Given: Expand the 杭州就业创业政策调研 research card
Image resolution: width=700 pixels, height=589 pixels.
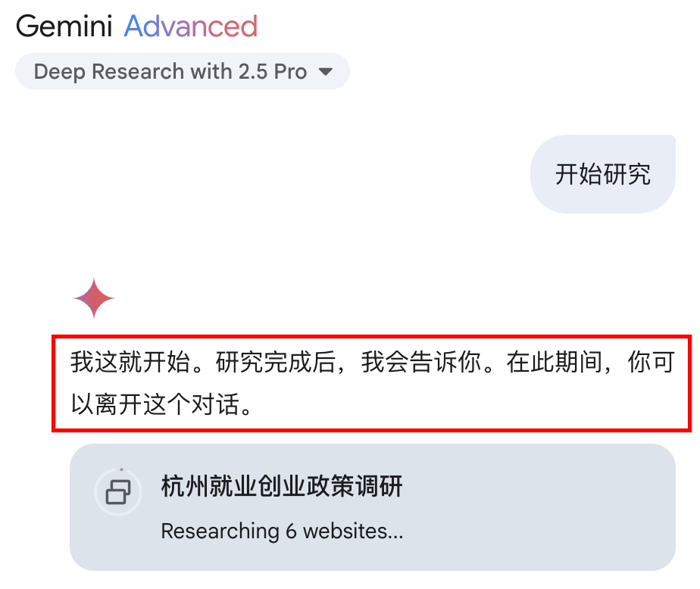Looking at the screenshot, I should 372,507.
